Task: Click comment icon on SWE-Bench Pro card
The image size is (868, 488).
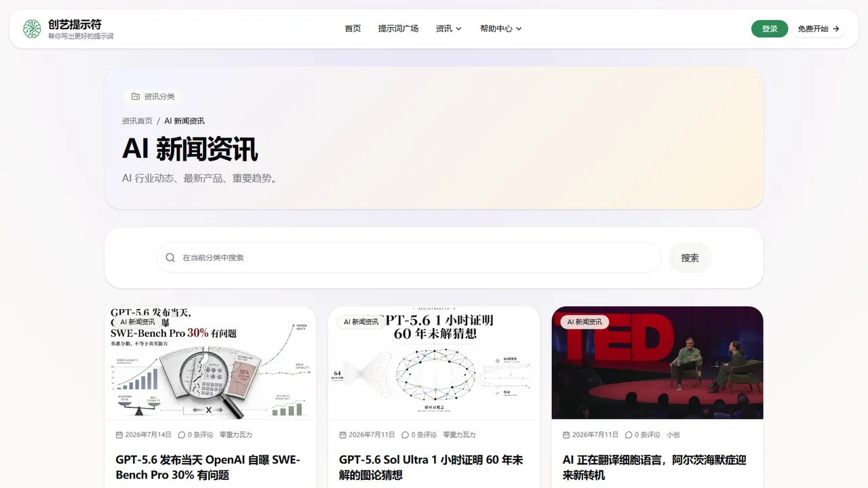Action: [x=181, y=434]
